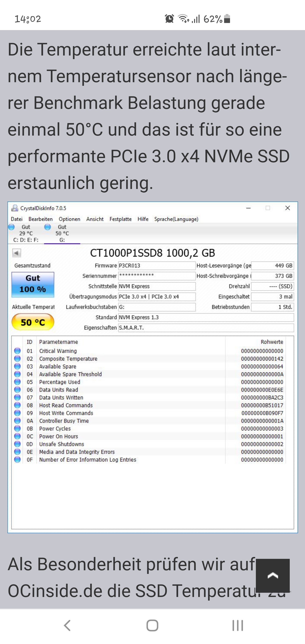Click the status dot for Controller Busy Time
The image size is (305, 644).
pyautogui.click(x=17, y=421)
